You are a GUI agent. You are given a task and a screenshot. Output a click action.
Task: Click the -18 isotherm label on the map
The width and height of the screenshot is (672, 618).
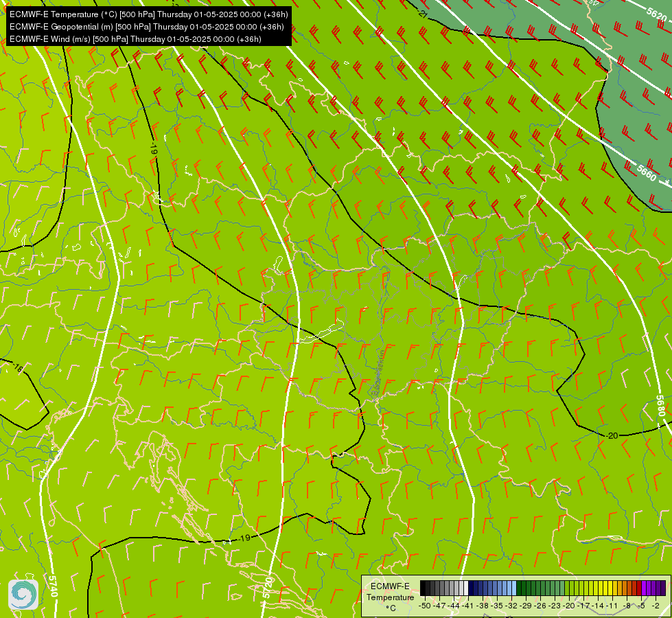click(x=17, y=367)
